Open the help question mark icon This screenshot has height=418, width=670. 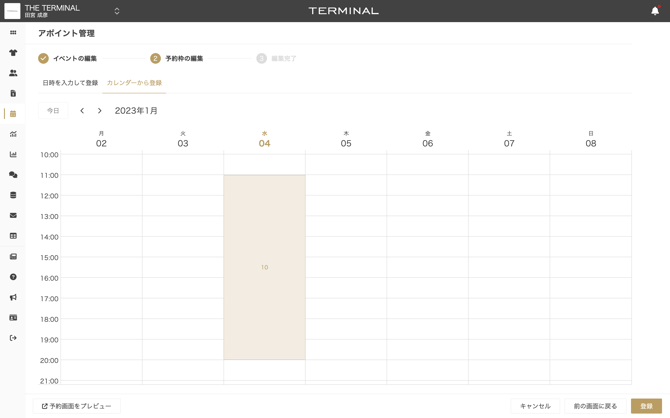click(13, 277)
